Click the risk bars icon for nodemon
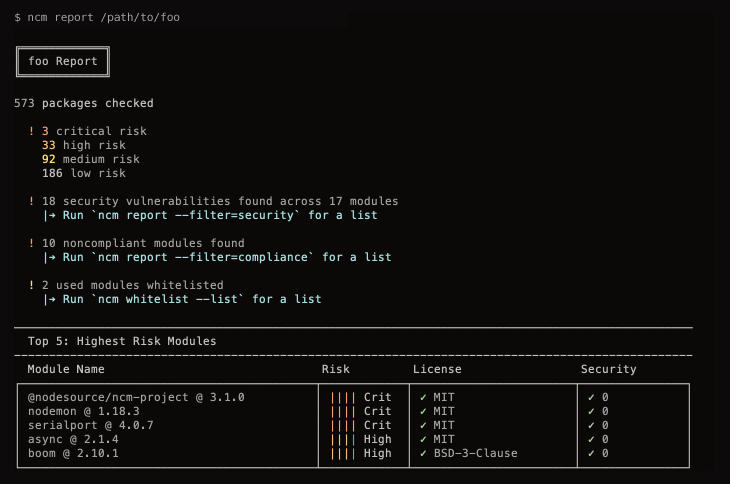The image size is (730, 484). click(342, 411)
